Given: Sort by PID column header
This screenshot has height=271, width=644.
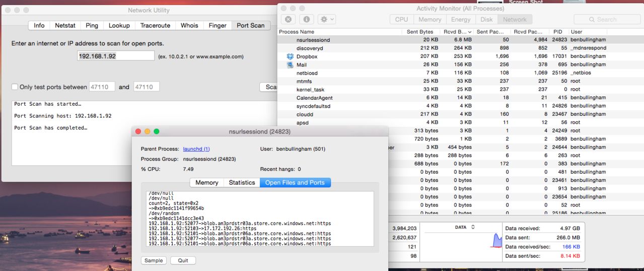Looking at the screenshot, I should click(x=557, y=32).
